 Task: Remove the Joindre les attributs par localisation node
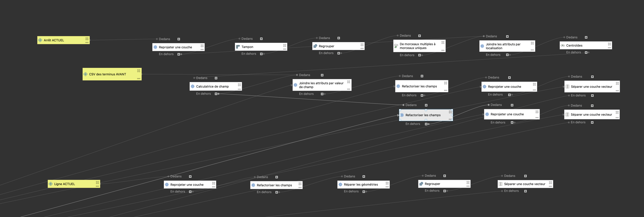point(532,43)
